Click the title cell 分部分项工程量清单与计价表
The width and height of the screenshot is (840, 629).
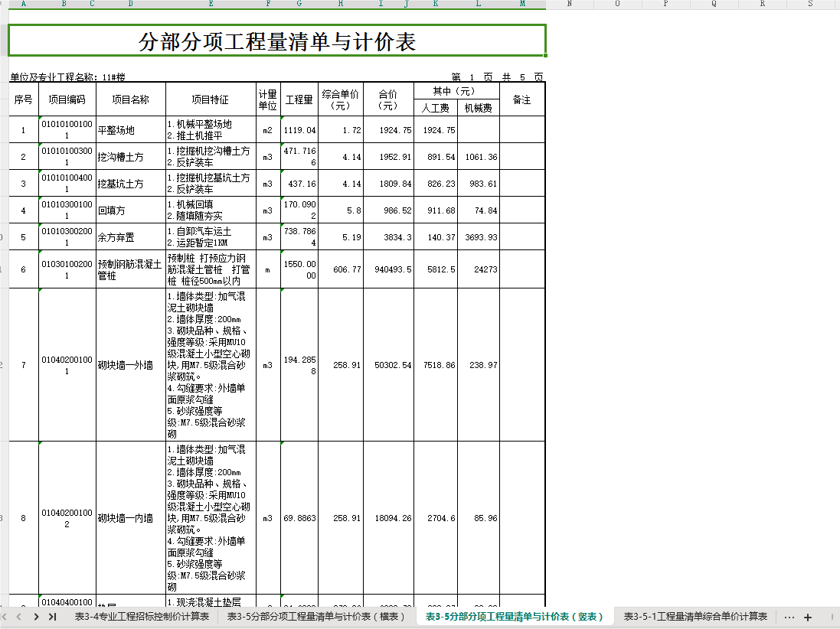(x=277, y=40)
